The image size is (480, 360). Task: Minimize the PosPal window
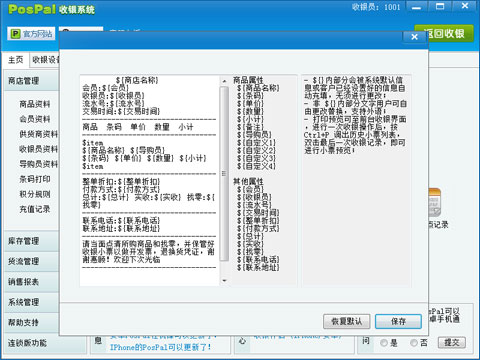tap(416, 7)
